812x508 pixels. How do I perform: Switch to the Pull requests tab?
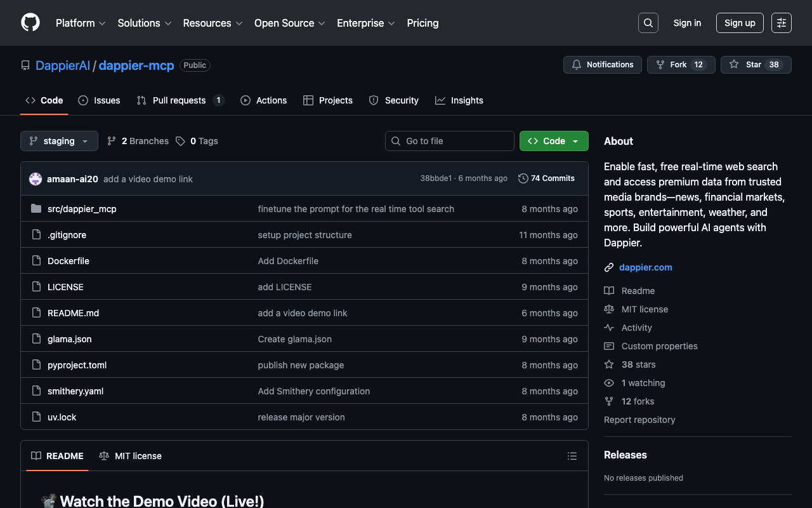click(x=180, y=100)
